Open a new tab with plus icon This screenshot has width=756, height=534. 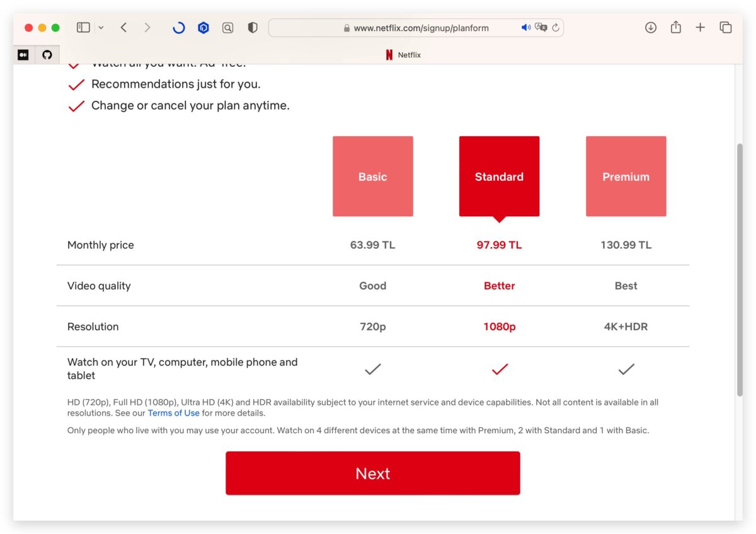pos(700,28)
